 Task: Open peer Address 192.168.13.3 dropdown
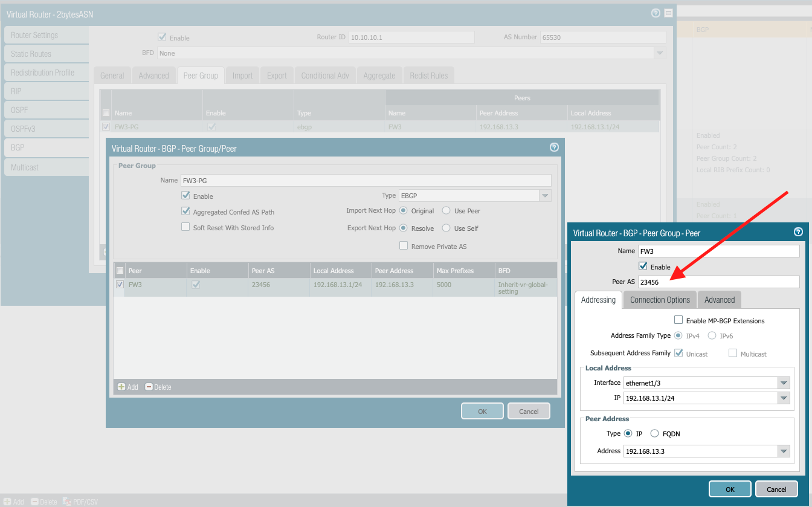coord(784,451)
